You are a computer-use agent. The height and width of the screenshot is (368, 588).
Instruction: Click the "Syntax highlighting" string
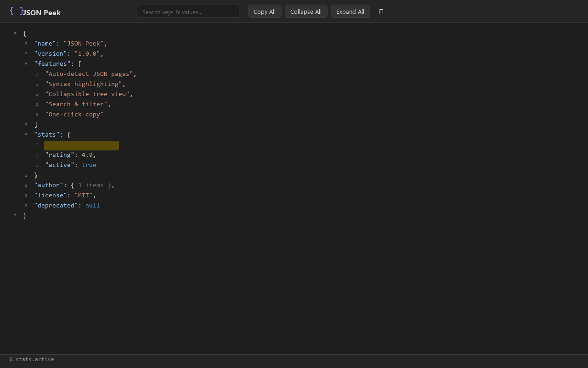click(x=84, y=84)
